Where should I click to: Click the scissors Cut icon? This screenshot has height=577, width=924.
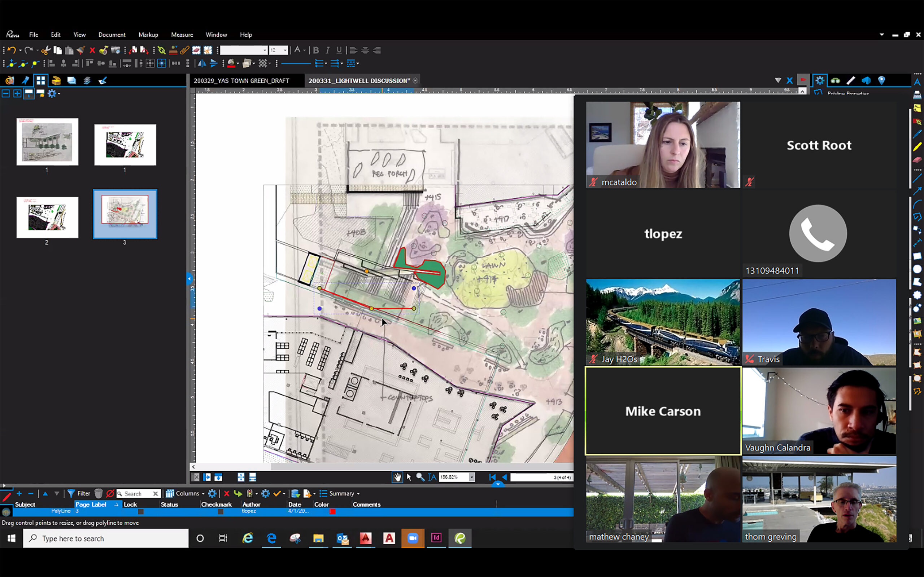46,50
